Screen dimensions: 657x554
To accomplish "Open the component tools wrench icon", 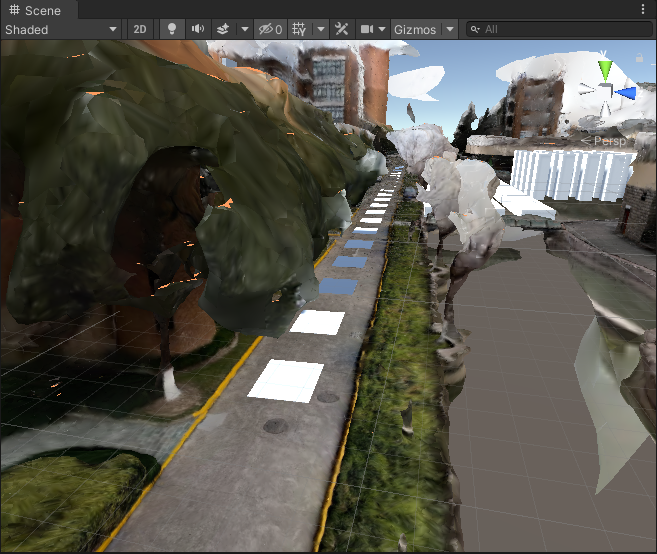I will tap(342, 30).
